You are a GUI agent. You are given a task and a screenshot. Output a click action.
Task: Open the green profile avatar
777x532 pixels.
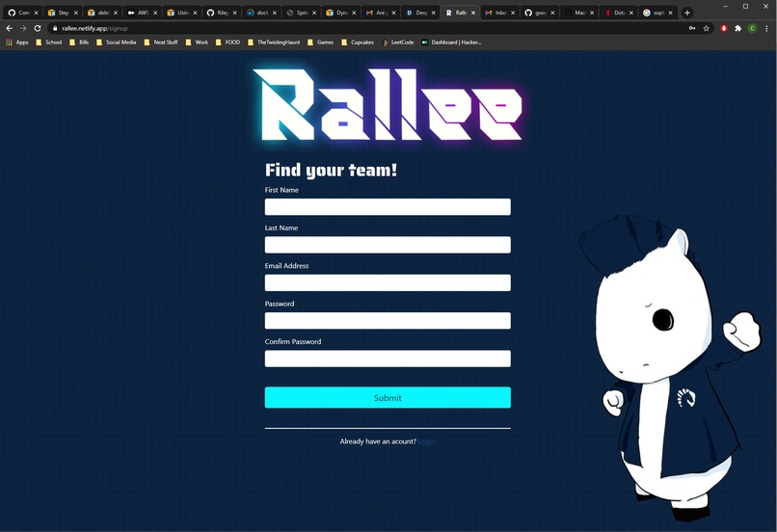click(752, 28)
